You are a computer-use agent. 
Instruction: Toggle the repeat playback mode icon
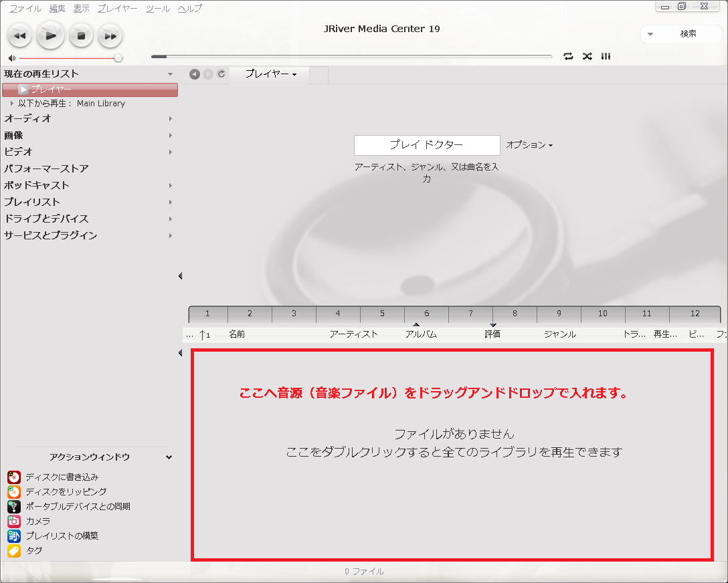pyautogui.click(x=568, y=56)
